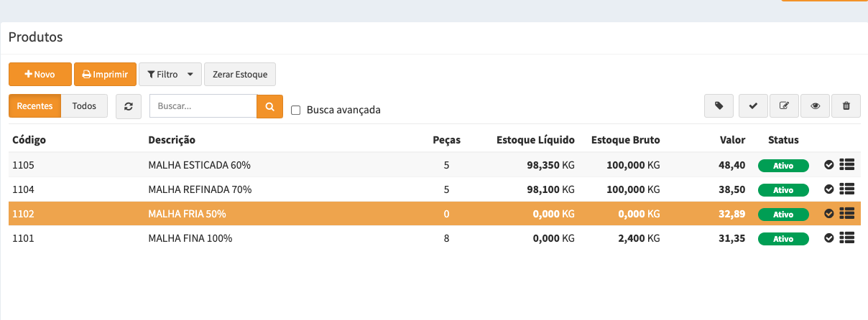
Task: Click the Imprimir print button
Action: 105,74
